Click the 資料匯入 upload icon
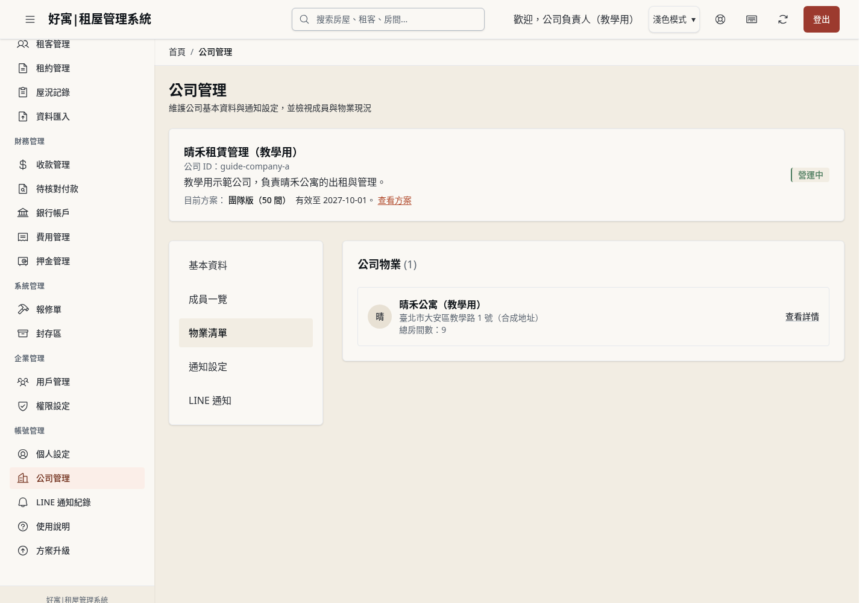The width and height of the screenshot is (868, 603). click(23, 116)
